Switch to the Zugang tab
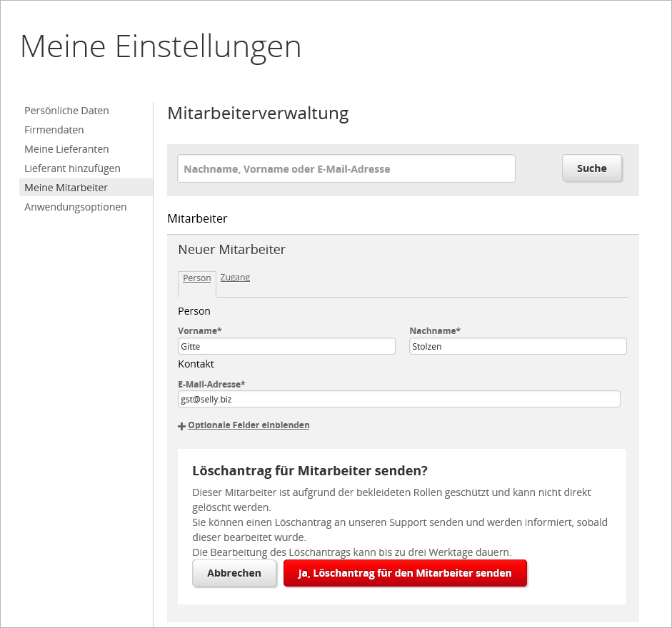672x628 pixels. coord(235,278)
